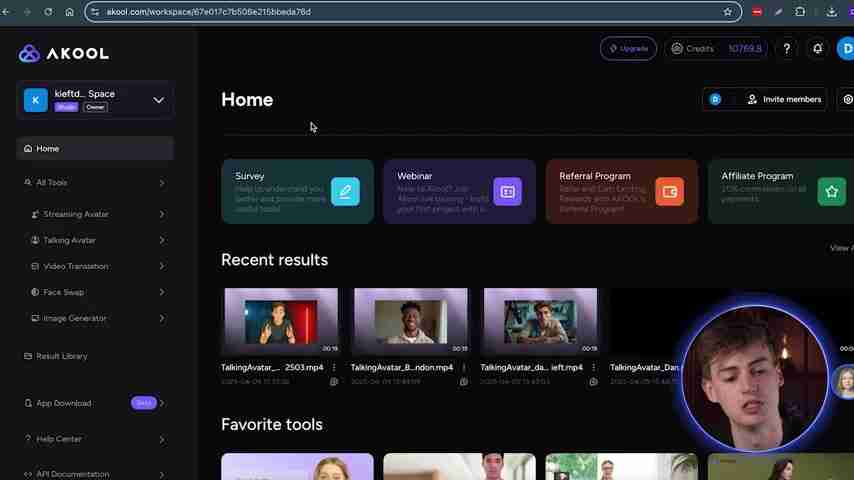Click site info icon in address bar

[95, 12]
